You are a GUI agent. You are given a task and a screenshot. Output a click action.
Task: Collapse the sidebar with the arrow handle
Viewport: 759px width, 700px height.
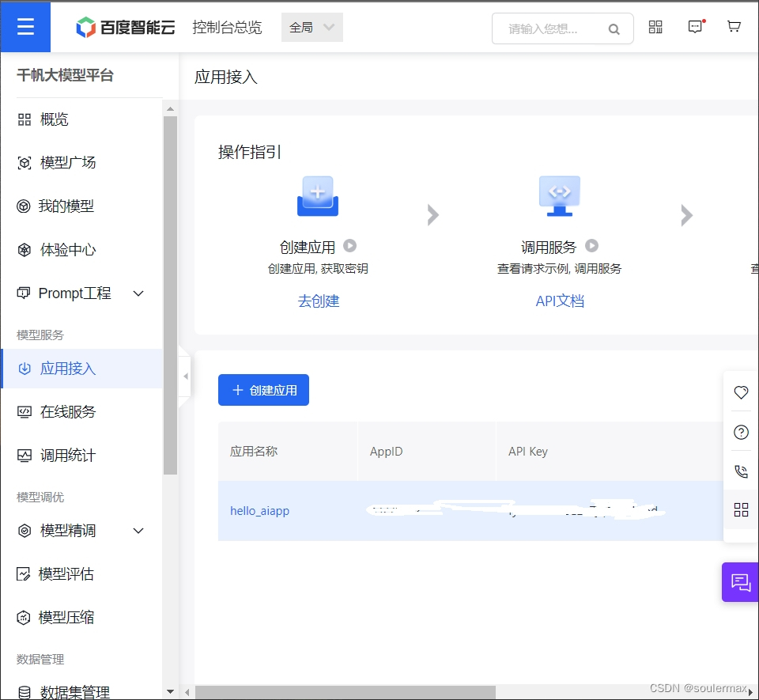(x=185, y=376)
